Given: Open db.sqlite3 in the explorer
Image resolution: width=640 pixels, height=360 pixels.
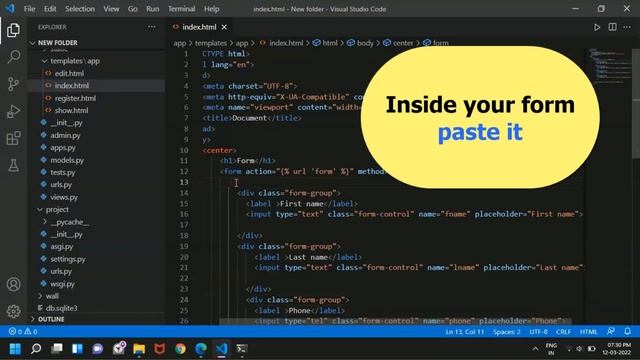Looking at the screenshot, I should click(x=61, y=308).
